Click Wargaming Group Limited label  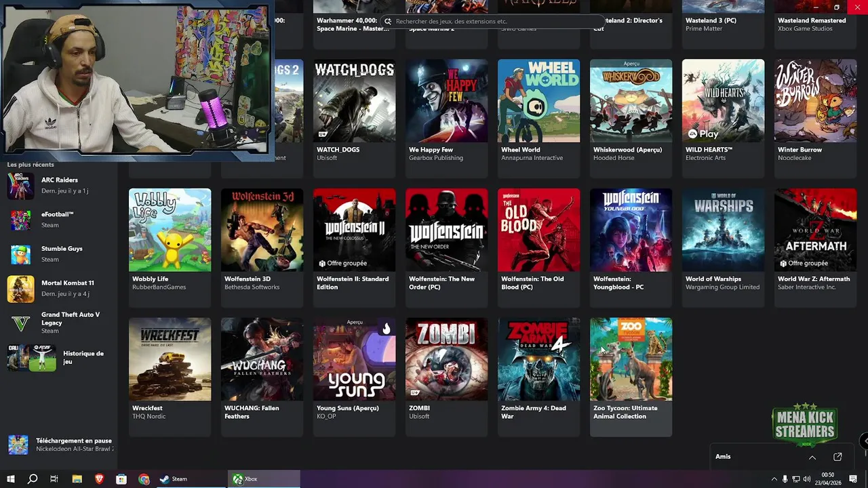click(722, 287)
